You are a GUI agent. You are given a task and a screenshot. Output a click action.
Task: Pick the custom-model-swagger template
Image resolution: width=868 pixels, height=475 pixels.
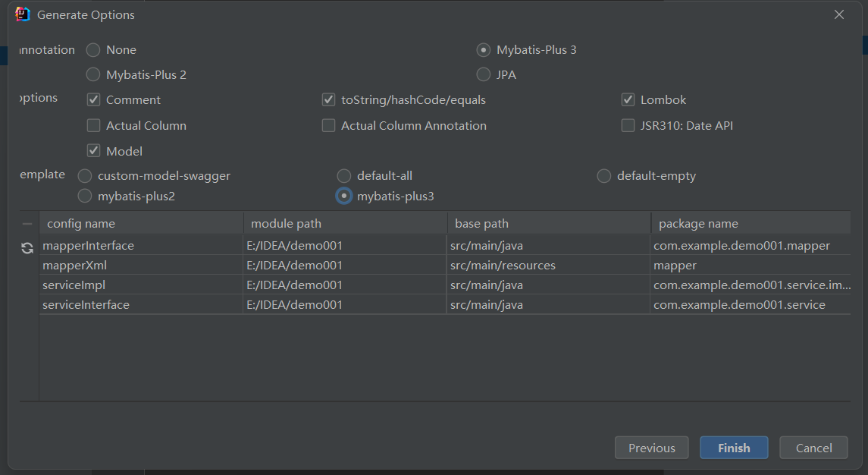85,176
